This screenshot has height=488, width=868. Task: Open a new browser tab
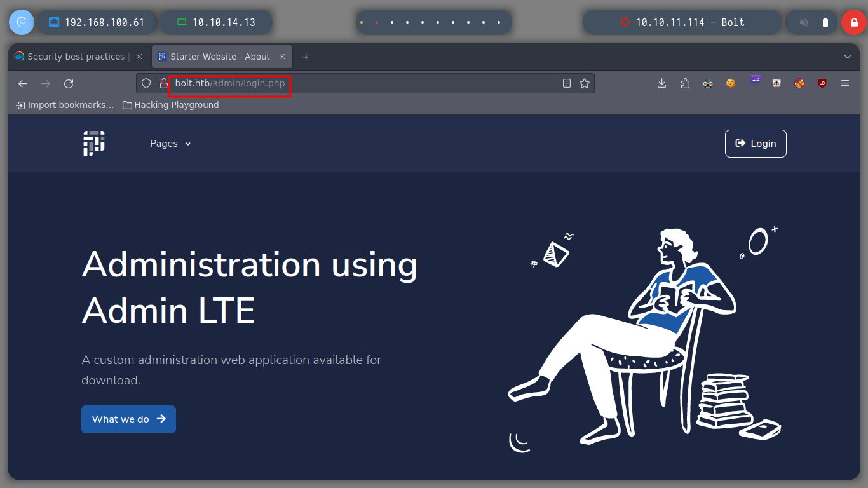(306, 57)
